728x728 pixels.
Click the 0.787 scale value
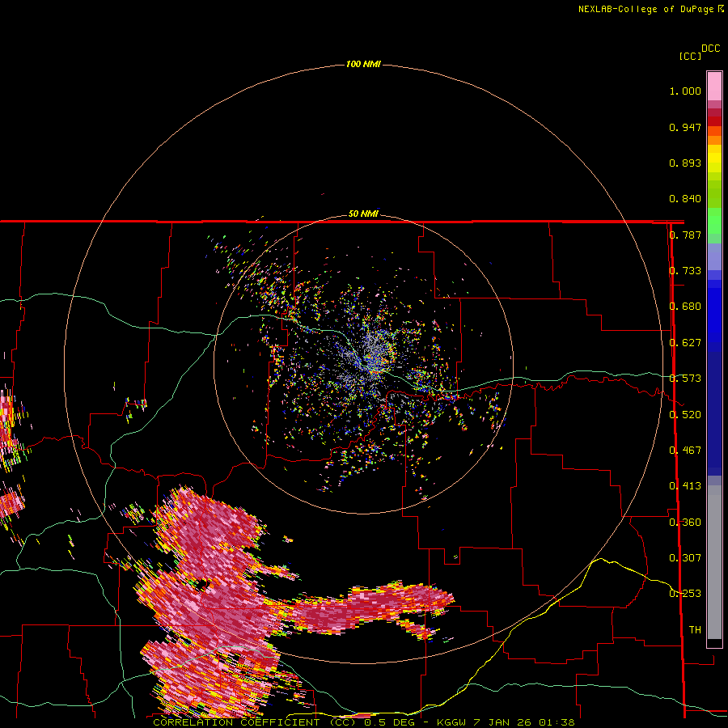coord(685,235)
